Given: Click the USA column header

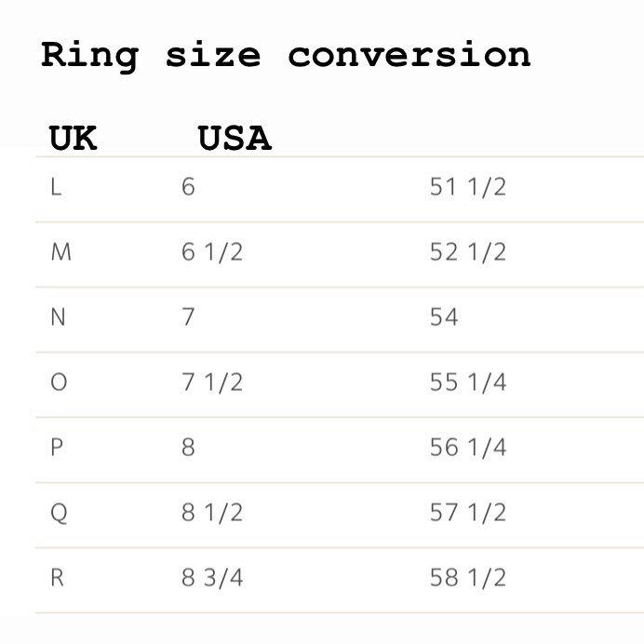Looking at the screenshot, I should pos(235,139).
